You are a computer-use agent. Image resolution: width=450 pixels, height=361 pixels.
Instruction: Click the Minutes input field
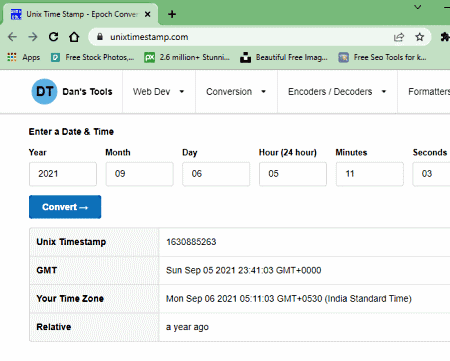pos(370,174)
